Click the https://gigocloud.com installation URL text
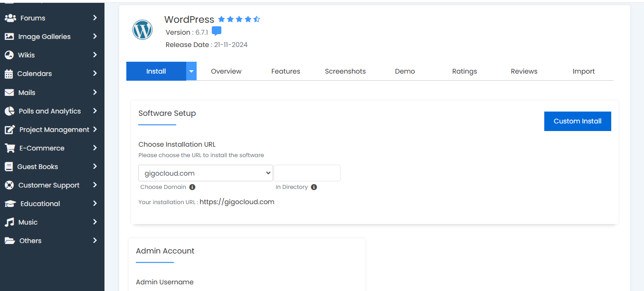644x291 pixels. [237, 202]
